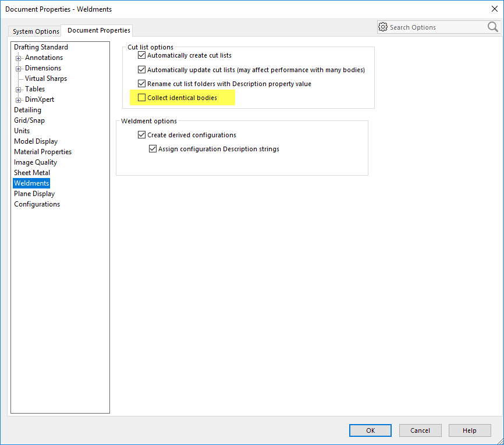Select DimXpert in the tree
504x445 pixels.
[x=40, y=99]
